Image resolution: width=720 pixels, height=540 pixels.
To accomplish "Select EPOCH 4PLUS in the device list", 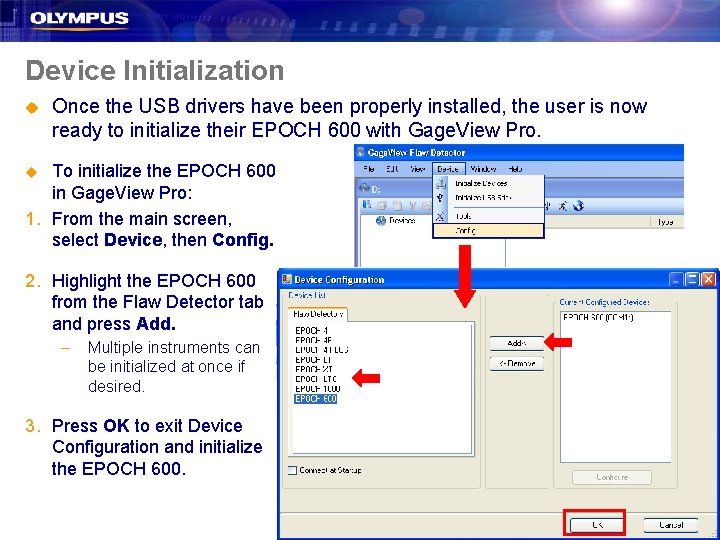I will 321,350.
